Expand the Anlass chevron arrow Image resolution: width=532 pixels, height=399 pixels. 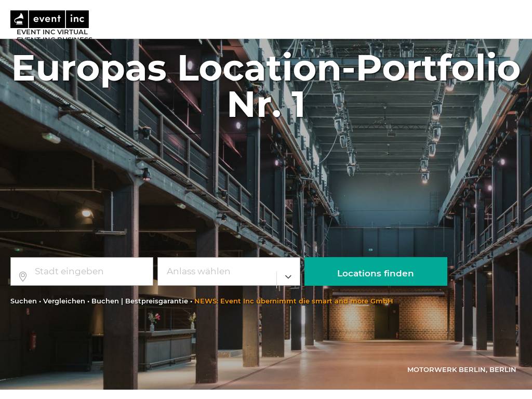tap(288, 276)
